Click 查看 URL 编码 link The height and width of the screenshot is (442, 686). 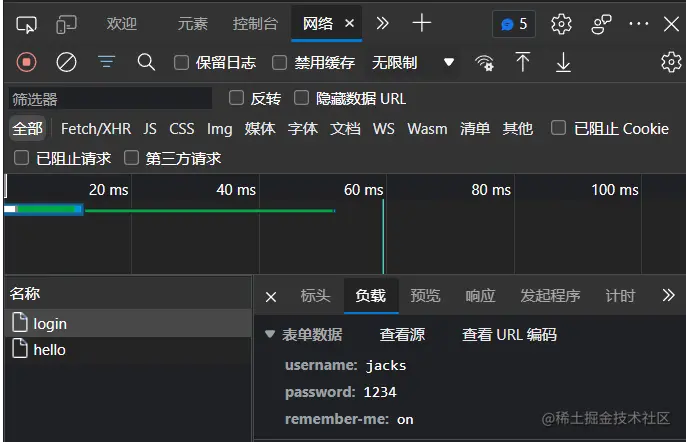(x=510, y=335)
